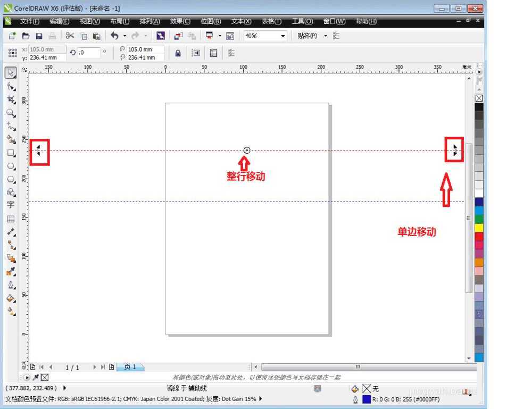The width and height of the screenshot is (532, 409).
Task: Choose the Rectangle tool
Action: click(x=11, y=153)
